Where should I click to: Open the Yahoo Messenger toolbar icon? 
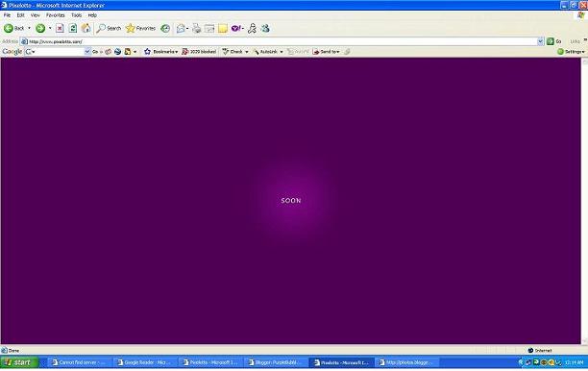[236, 29]
